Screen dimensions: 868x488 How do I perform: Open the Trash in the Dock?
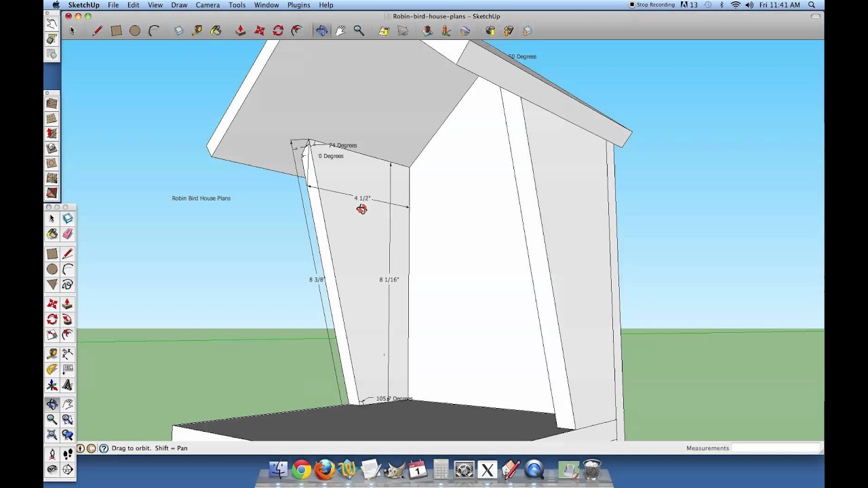[592, 470]
